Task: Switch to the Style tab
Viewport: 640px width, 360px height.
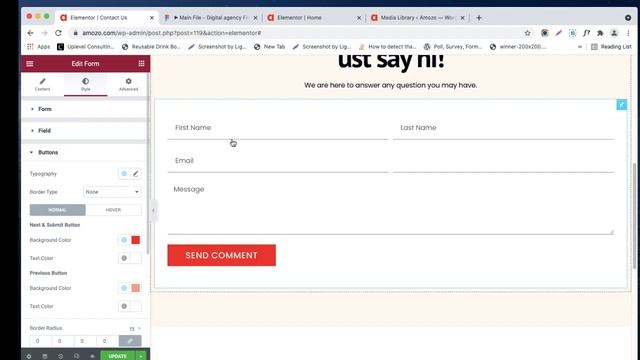Action: coord(85,84)
